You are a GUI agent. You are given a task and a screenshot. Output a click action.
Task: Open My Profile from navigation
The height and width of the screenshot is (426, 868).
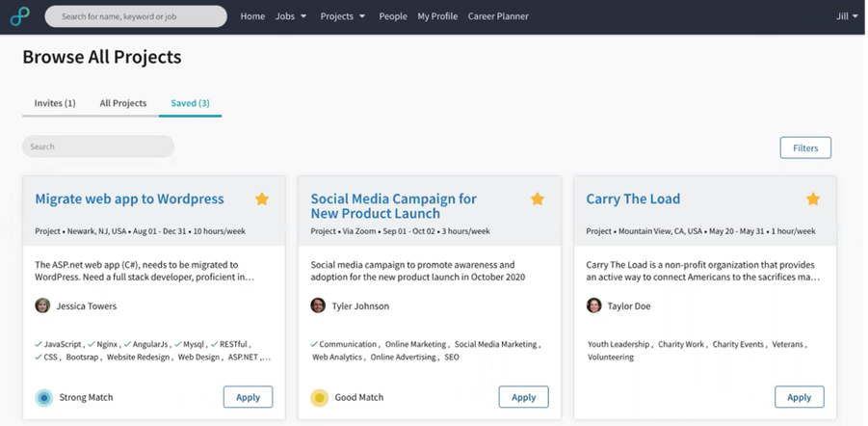pos(437,16)
